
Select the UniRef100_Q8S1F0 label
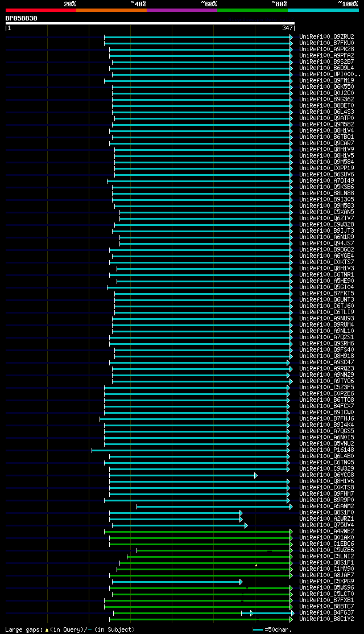(326, 513)
